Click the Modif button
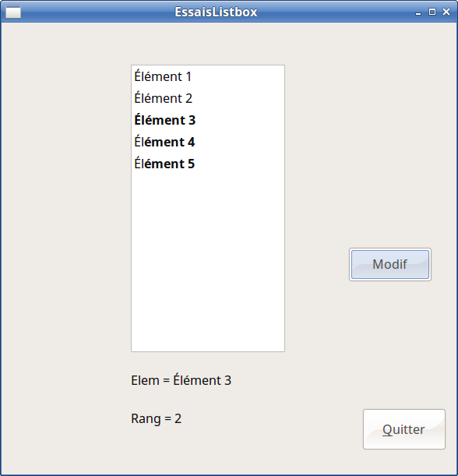458x476 pixels. coord(390,264)
